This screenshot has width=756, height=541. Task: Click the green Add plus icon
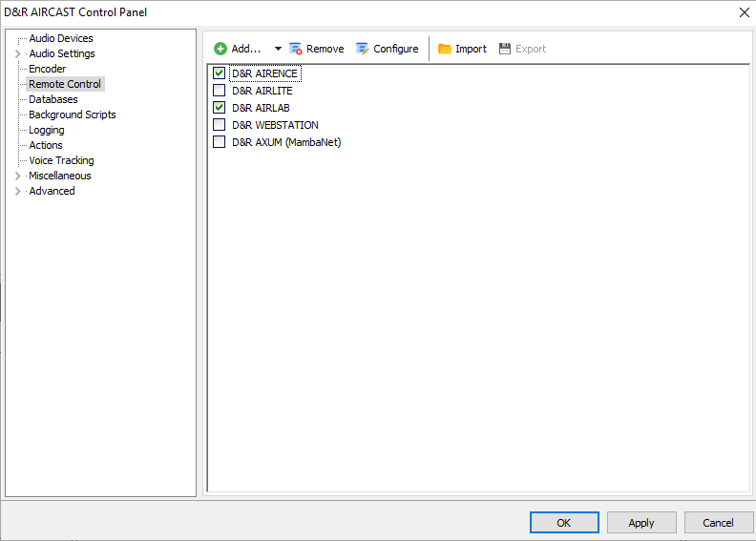220,49
